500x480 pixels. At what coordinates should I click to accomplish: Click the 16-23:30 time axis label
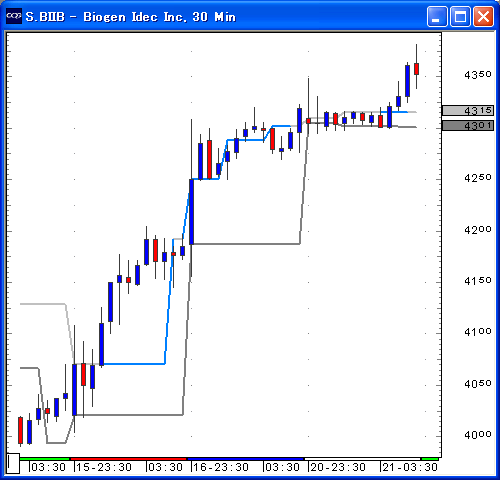(221, 467)
